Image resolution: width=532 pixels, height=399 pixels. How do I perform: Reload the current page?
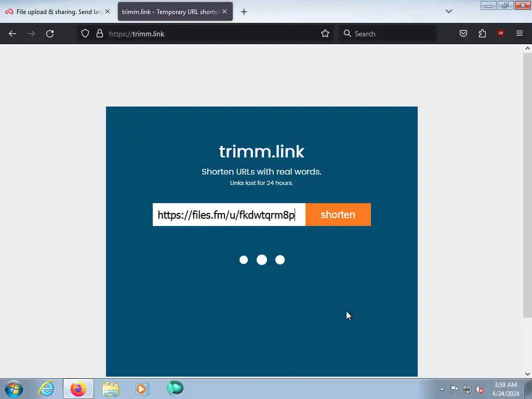(50, 34)
